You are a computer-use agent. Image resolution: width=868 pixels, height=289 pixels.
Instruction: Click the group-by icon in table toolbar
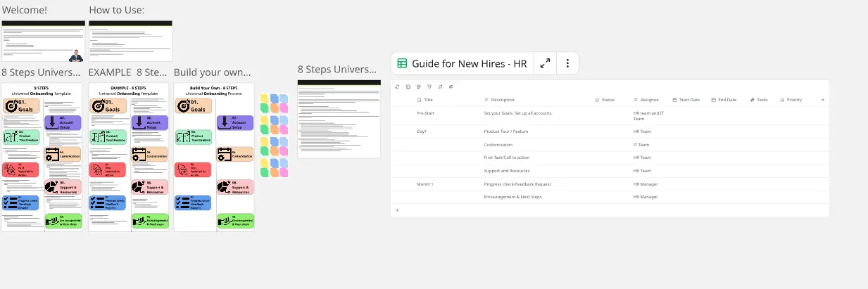coord(419,86)
